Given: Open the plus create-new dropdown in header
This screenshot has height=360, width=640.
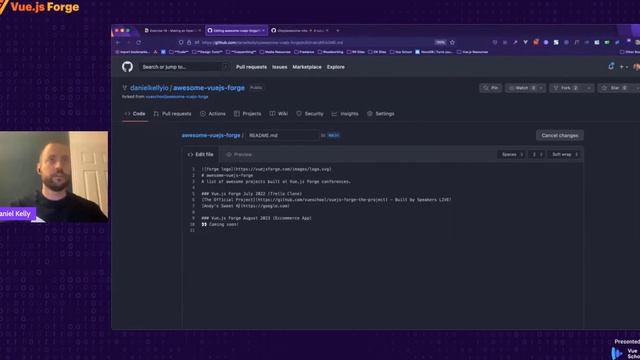Looking at the screenshot, I should click(623, 67).
